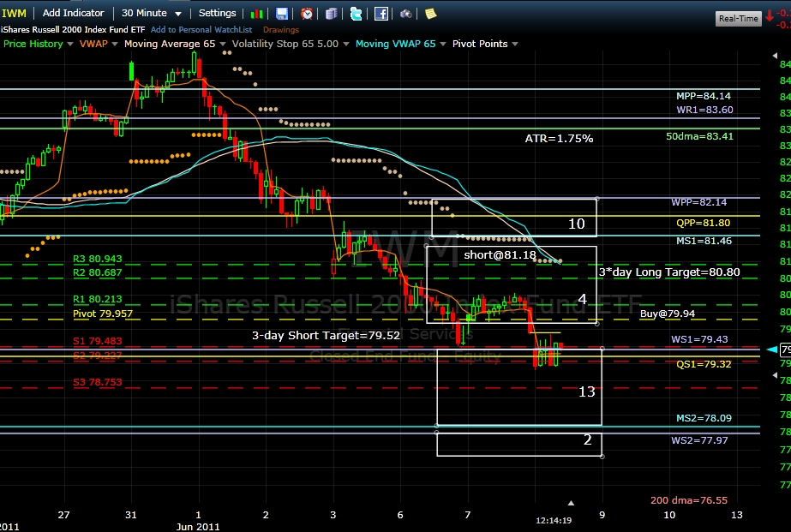Image resolution: width=791 pixels, height=532 pixels.
Task: Select the 3-day Short Target=79.52 label
Action: [326, 335]
